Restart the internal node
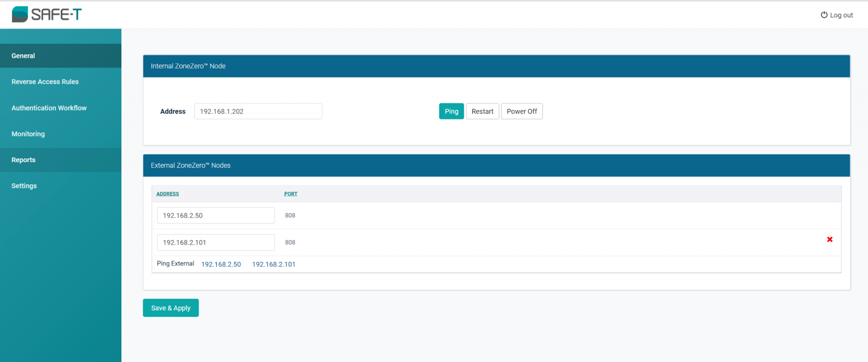Image resolution: width=868 pixels, height=362 pixels. (483, 111)
